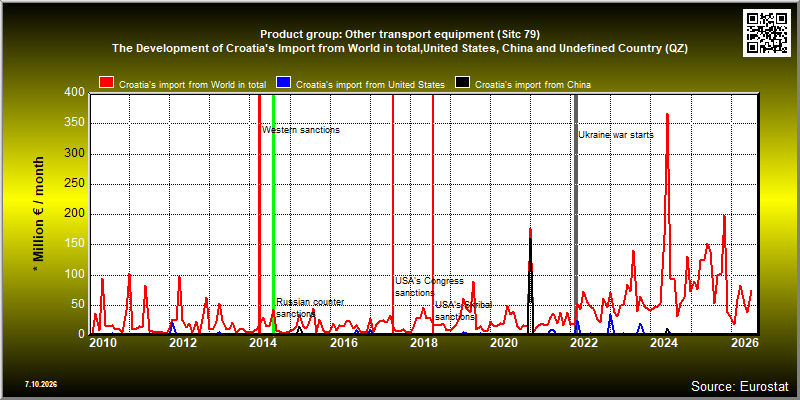Click the "Ukraine war starts" annotation

616,135
